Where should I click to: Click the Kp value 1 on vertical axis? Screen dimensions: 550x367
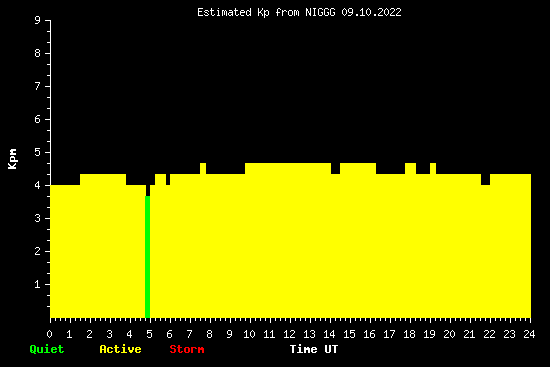pyautogui.click(x=37, y=284)
